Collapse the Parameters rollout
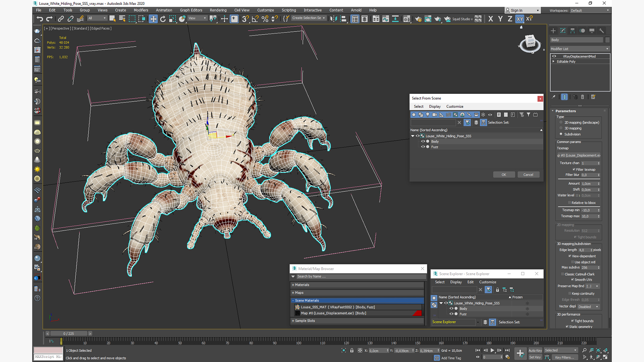The height and width of the screenshot is (362, 644). pyautogui.click(x=566, y=111)
